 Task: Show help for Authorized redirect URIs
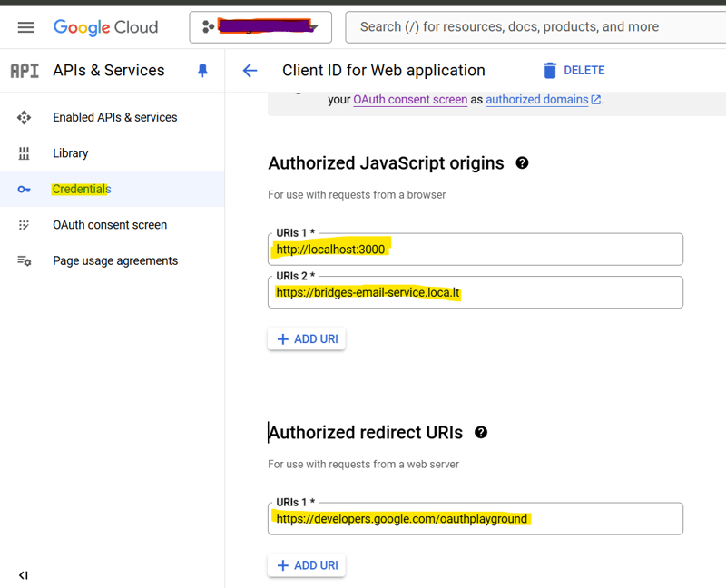coord(481,433)
